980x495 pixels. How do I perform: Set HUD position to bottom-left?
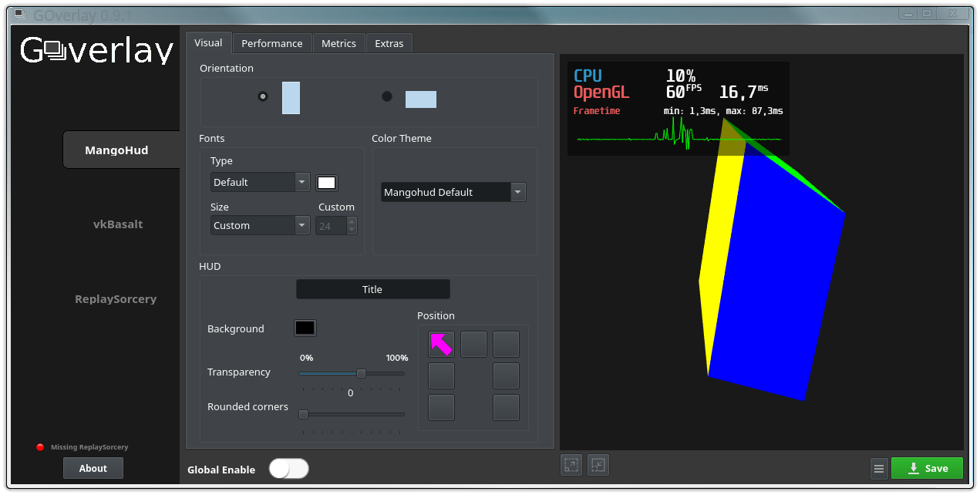[441, 408]
